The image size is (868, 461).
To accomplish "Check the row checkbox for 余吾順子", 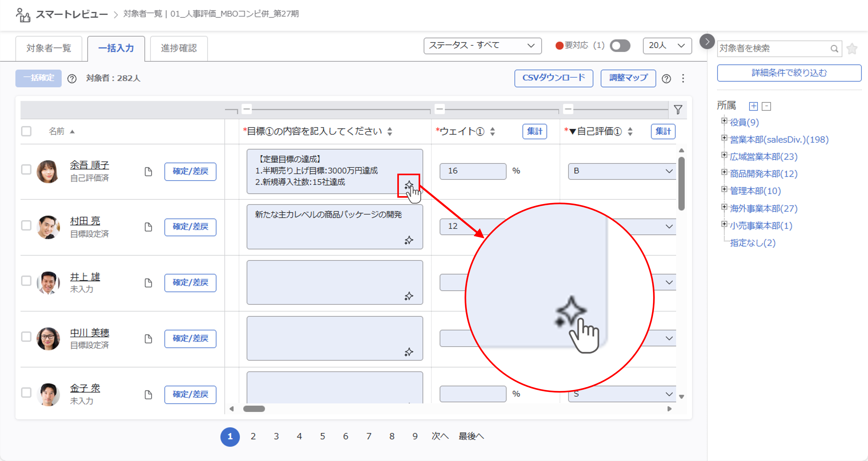I will coord(26,170).
